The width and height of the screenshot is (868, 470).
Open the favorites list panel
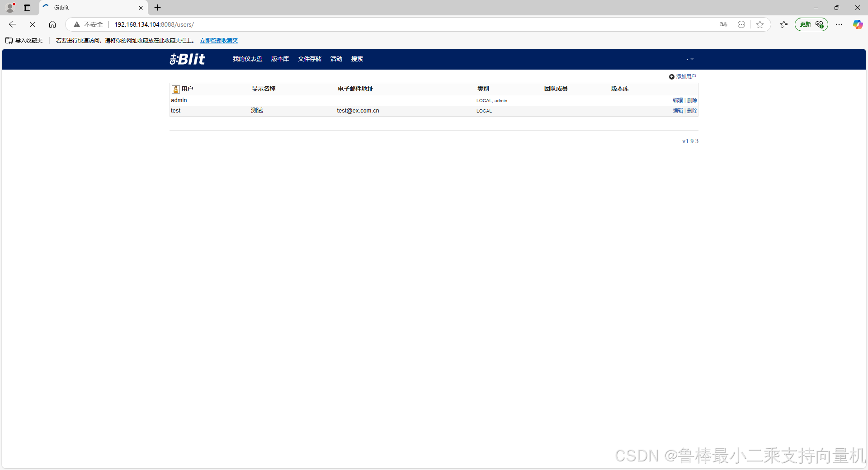[784, 24]
